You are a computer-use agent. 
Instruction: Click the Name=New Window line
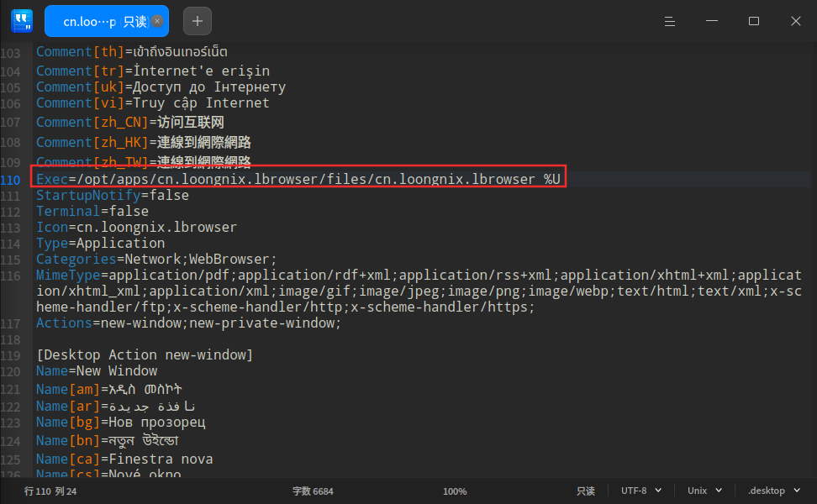pos(97,371)
